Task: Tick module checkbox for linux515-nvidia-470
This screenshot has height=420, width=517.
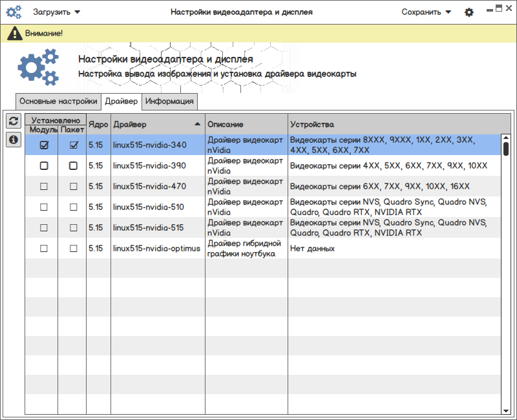Action: pyautogui.click(x=44, y=187)
